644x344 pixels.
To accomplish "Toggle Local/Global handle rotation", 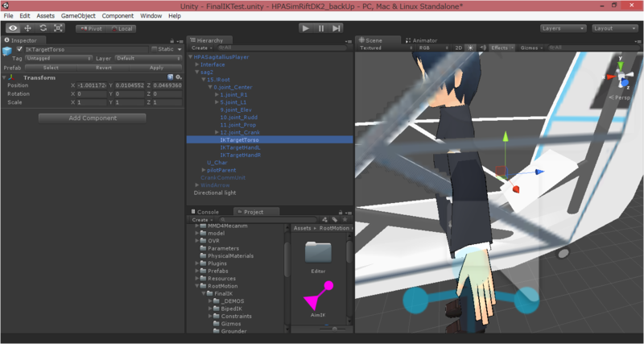I will [x=122, y=29].
